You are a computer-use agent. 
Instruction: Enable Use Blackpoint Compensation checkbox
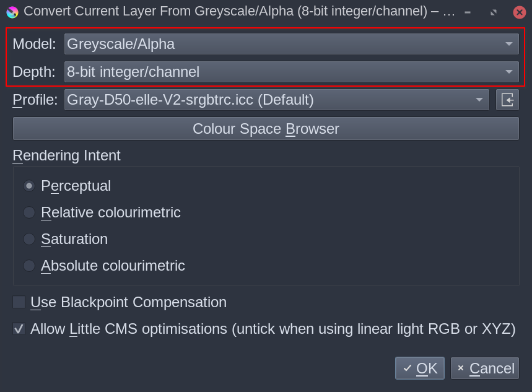pyautogui.click(x=19, y=302)
